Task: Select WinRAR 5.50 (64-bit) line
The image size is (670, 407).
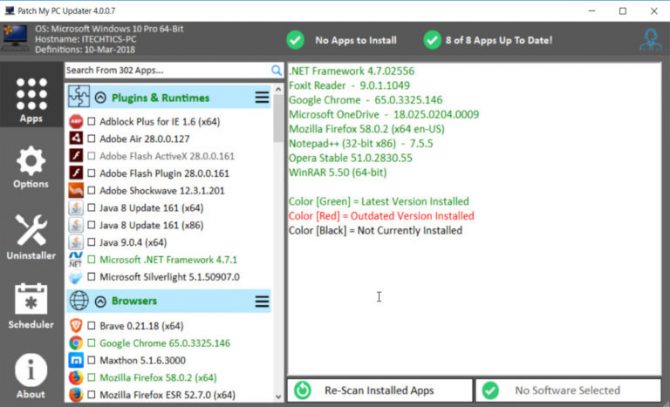Action: [x=338, y=173]
